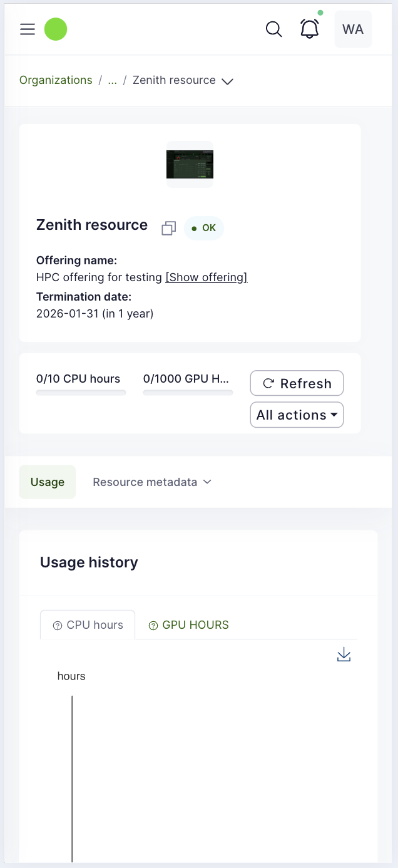Open the WA user avatar menu
This screenshot has height=868, width=398.
(353, 29)
